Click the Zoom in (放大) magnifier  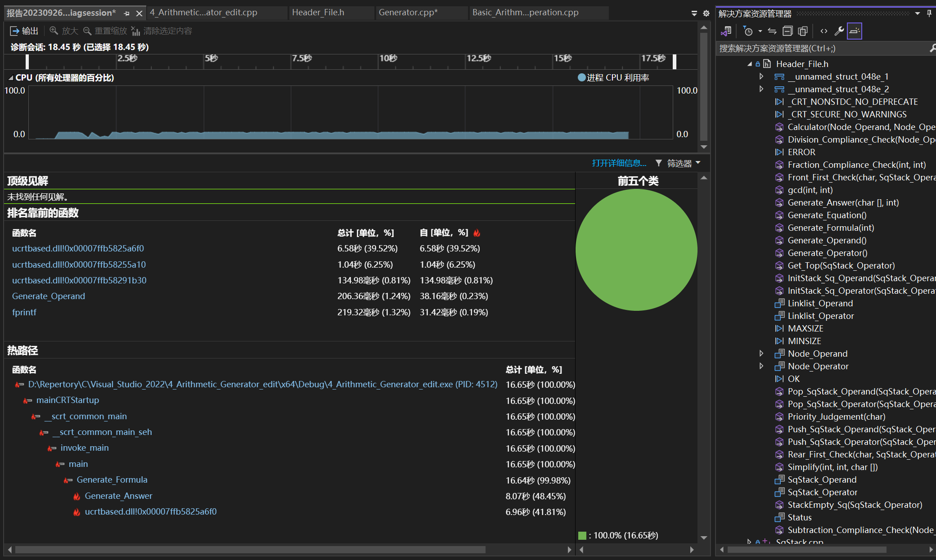pyautogui.click(x=54, y=31)
